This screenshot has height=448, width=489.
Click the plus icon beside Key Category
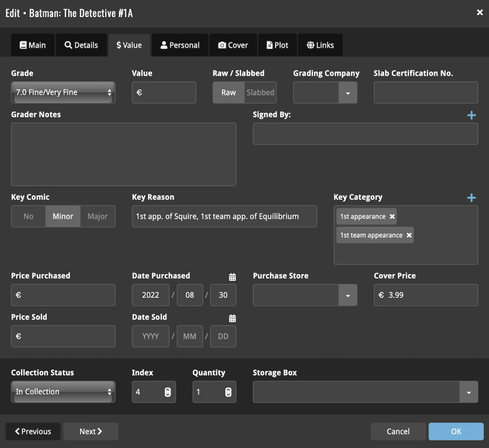pyautogui.click(x=471, y=198)
